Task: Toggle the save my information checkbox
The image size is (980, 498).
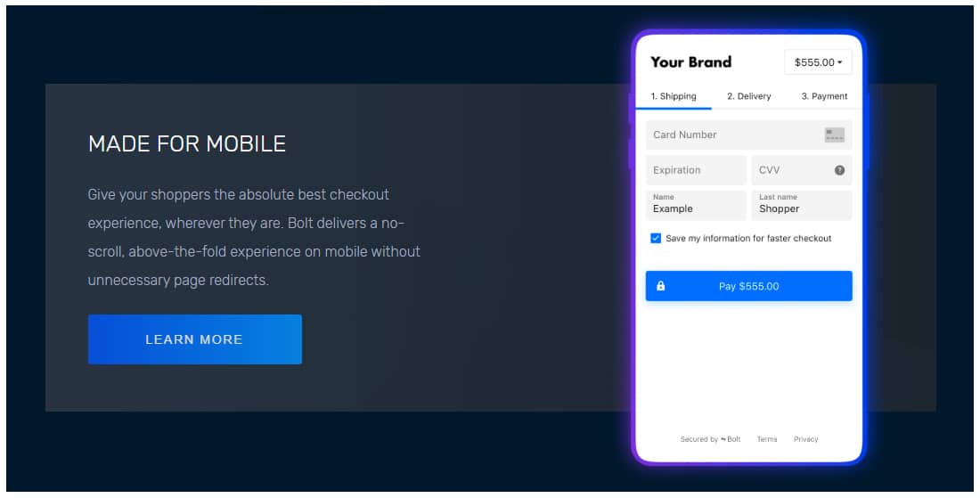Action: pyautogui.click(x=656, y=239)
